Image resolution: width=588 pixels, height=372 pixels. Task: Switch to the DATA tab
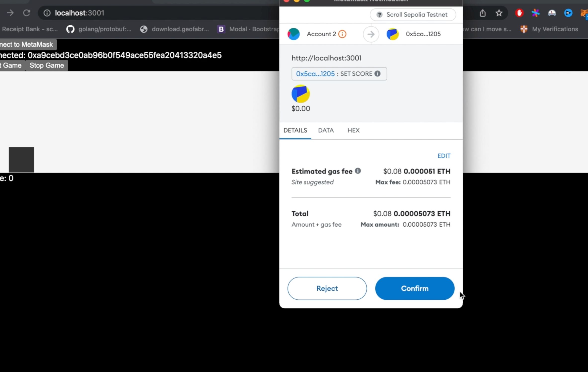(x=326, y=130)
